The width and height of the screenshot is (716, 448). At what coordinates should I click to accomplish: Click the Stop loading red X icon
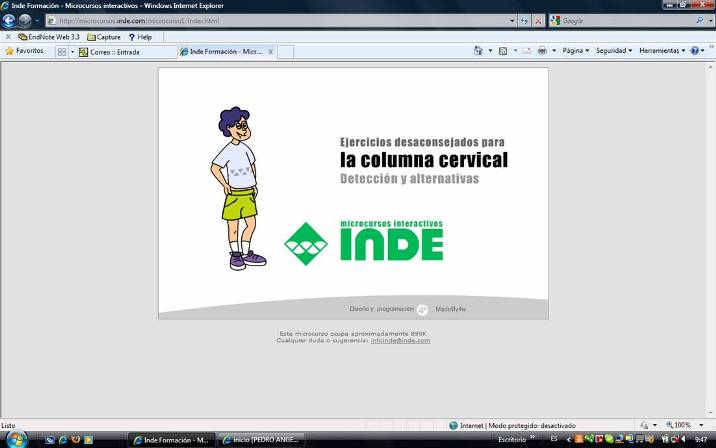pos(539,20)
